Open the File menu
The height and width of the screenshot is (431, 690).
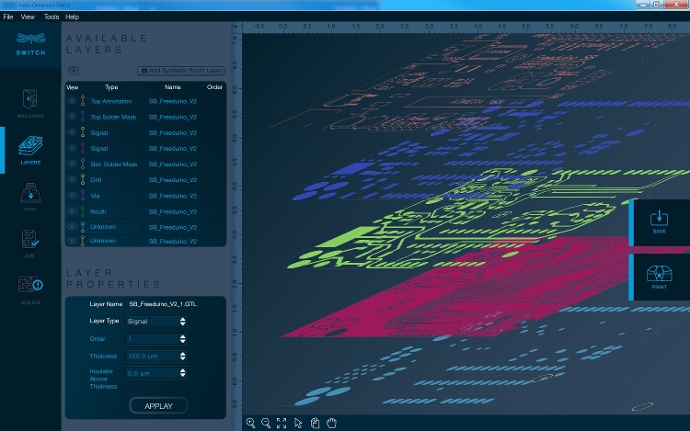(x=8, y=17)
